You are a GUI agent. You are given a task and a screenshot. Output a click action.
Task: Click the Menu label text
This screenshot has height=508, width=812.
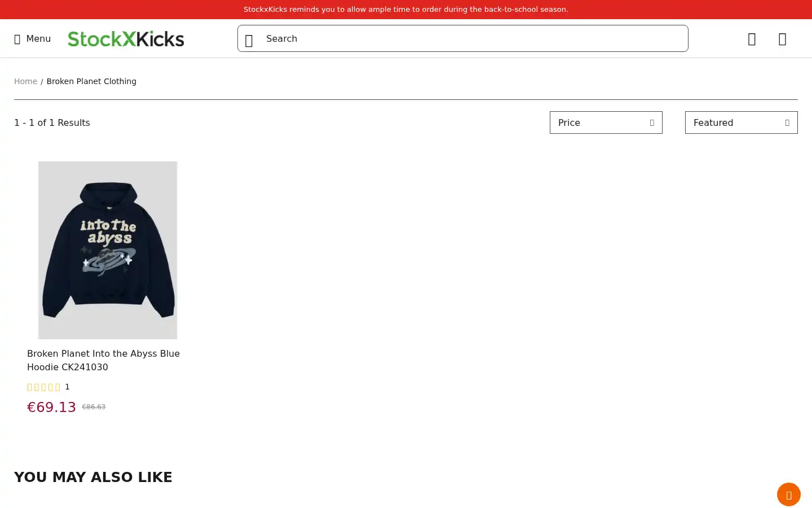(38, 38)
